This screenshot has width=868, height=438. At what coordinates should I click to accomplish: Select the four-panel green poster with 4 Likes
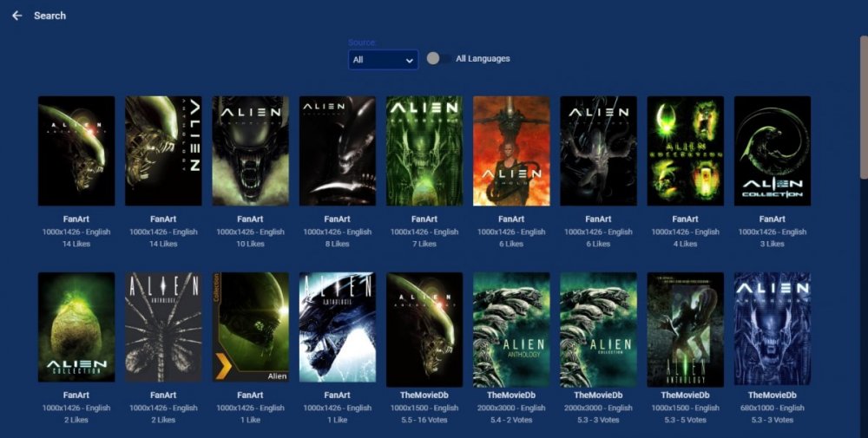point(686,151)
